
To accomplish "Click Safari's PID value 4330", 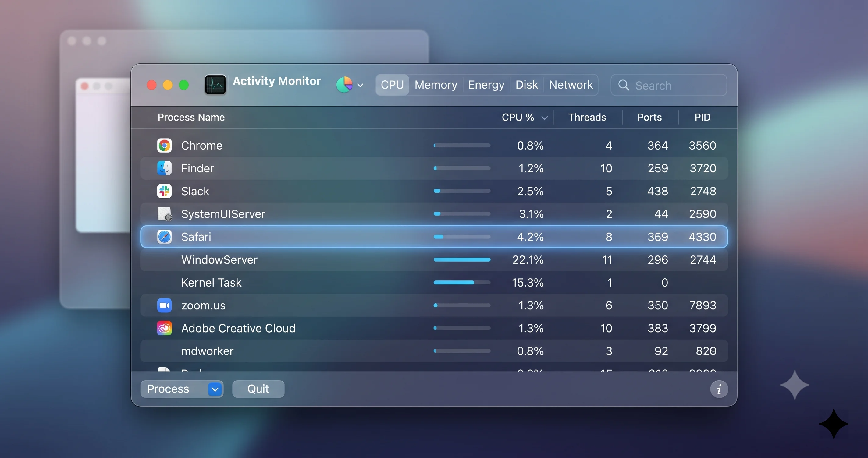I will [x=702, y=237].
